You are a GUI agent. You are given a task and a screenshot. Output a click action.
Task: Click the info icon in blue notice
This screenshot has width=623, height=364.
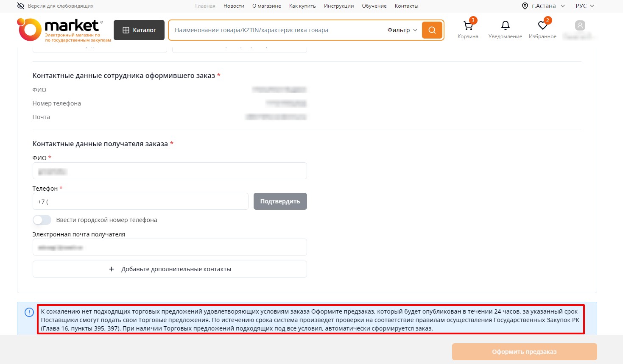click(29, 312)
